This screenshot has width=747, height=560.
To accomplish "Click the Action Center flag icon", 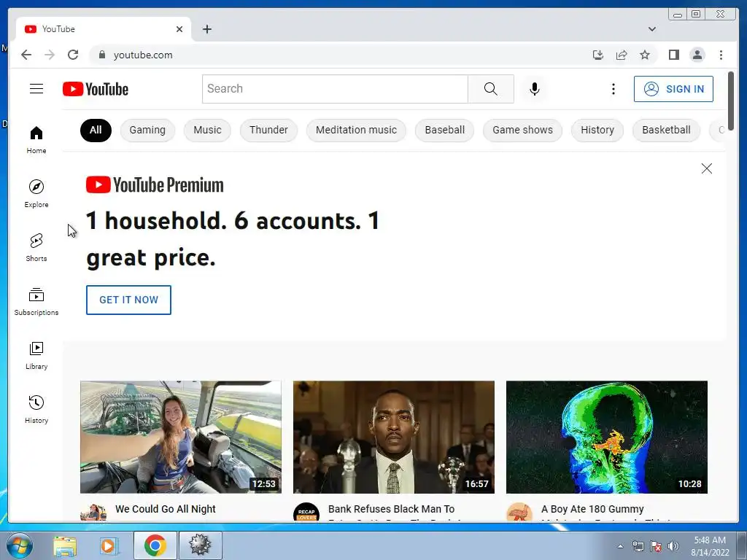I will coord(656,546).
